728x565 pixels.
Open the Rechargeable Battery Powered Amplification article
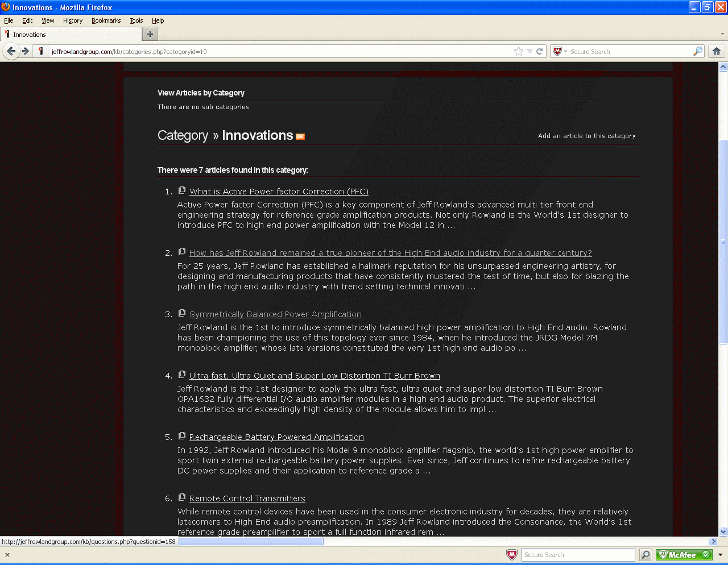[276, 437]
